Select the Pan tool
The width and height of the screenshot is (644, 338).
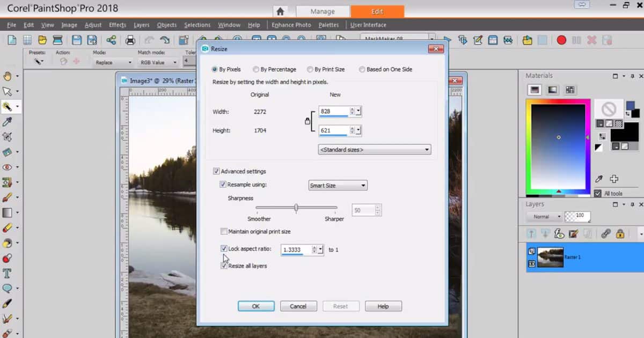click(8, 75)
